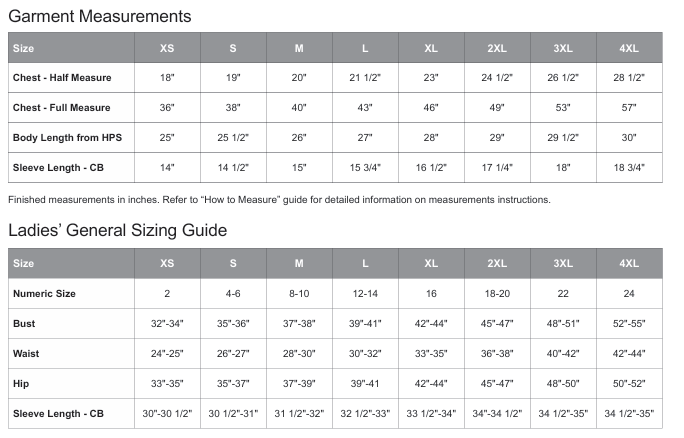Screen dimensions: 684x438
Task: Click the Bust row label
Action: [24, 324]
